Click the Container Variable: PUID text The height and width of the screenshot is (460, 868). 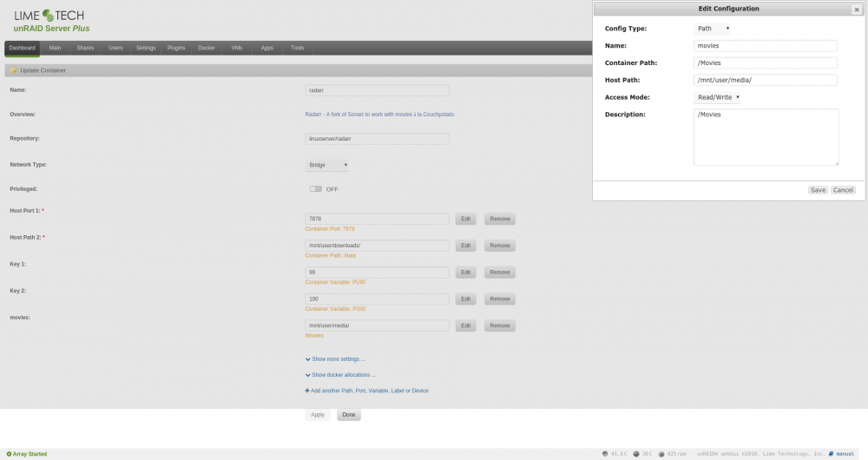[335, 282]
